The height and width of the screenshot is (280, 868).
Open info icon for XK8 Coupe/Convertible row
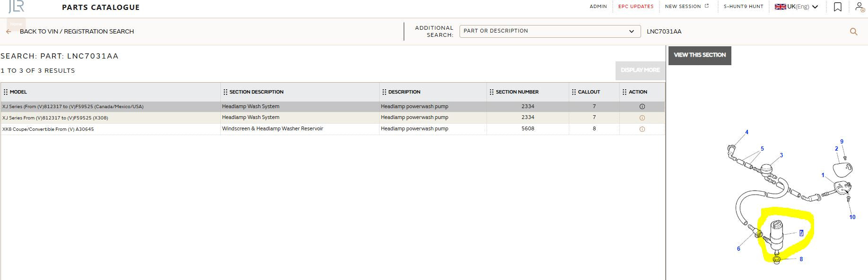pos(642,129)
